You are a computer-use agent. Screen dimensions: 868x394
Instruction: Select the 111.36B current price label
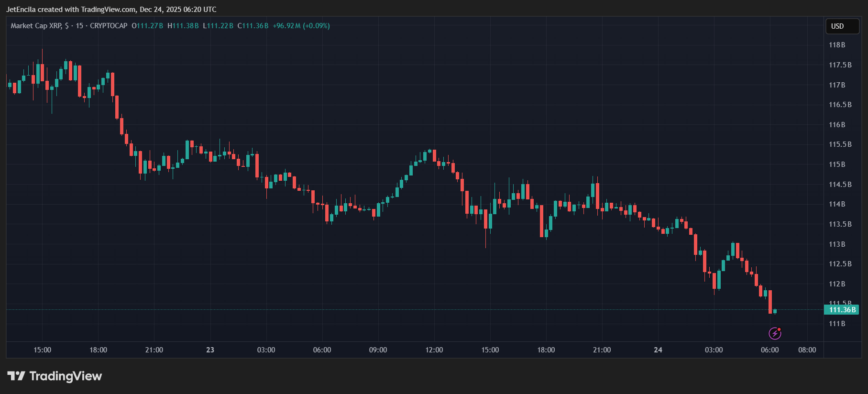(842, 310)
